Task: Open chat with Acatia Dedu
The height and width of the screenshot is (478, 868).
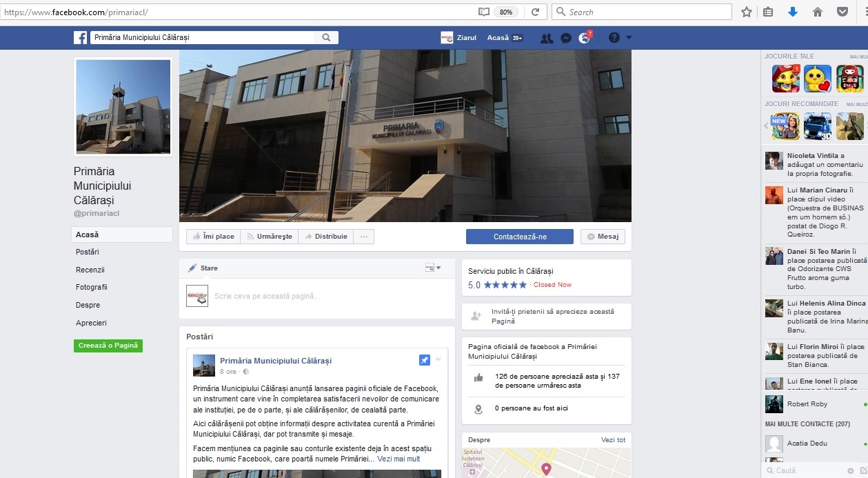Action: 815,444
